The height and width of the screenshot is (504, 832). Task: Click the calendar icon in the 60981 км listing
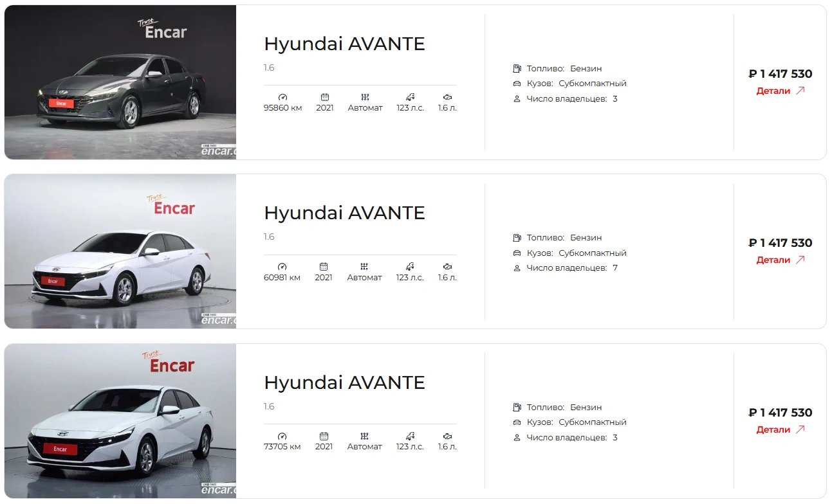(324, 266)
